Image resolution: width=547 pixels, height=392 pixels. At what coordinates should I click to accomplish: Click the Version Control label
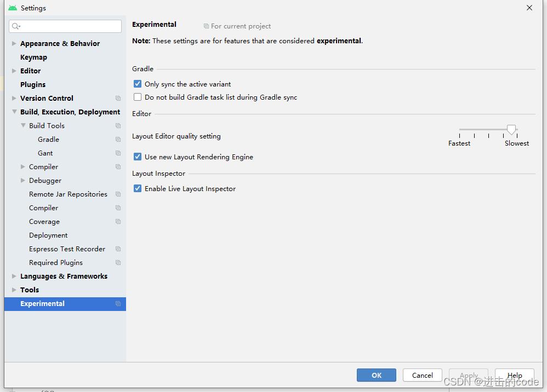(x=47, y=98)
